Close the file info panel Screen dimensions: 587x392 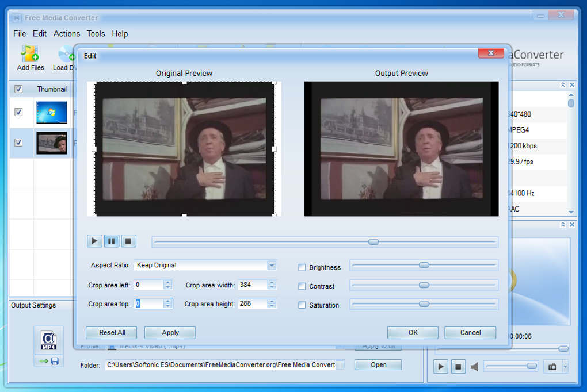point(571,85)
